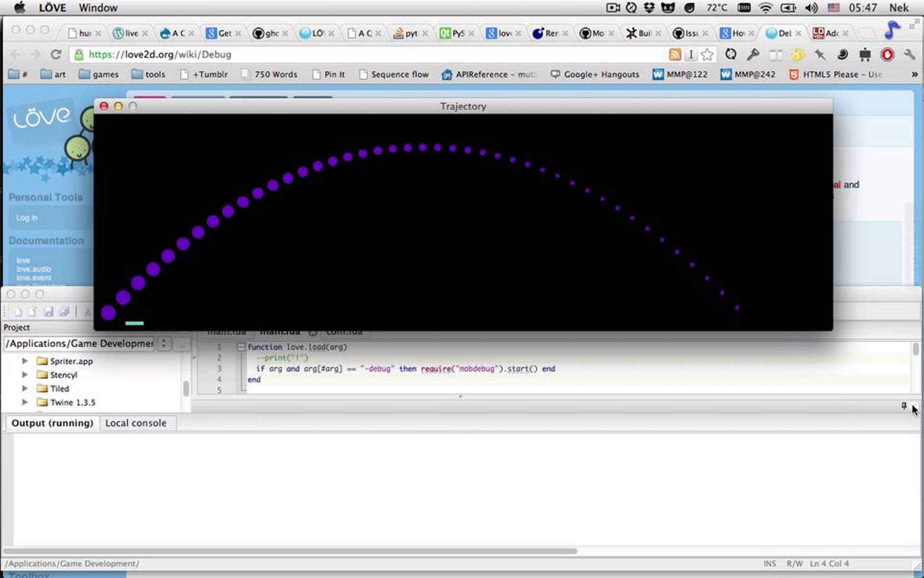Click the volume icon in the menu bar
Image resolution: width=924 pixels, height=578 pixels.
click(x=811, y=8)
